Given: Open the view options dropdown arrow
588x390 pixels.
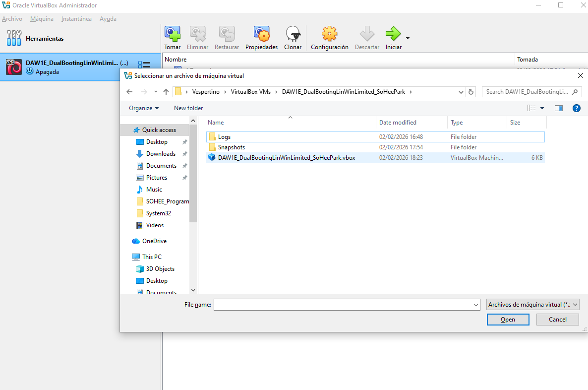Looking at the screenshot, I should (542, 108).
